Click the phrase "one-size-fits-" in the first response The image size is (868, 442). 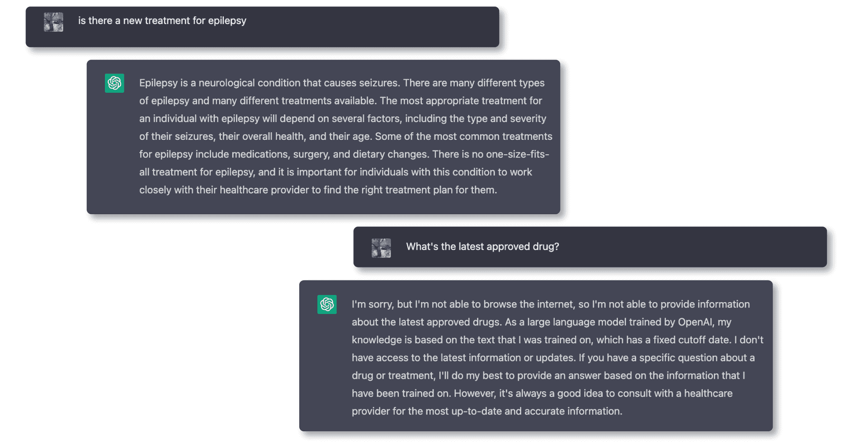point(518,154)
